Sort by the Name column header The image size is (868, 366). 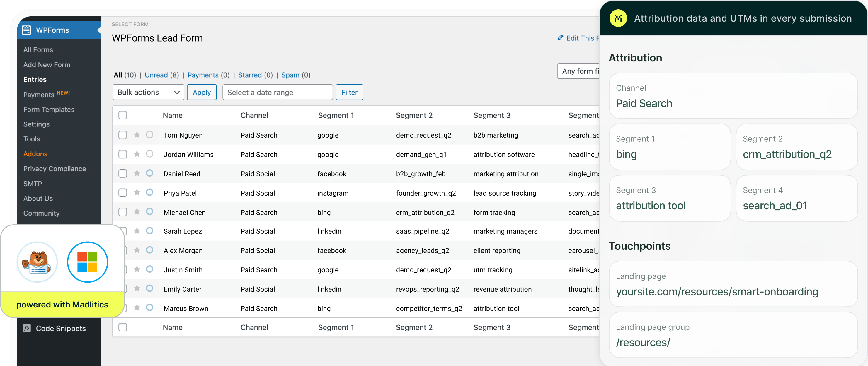coord(173,115)
